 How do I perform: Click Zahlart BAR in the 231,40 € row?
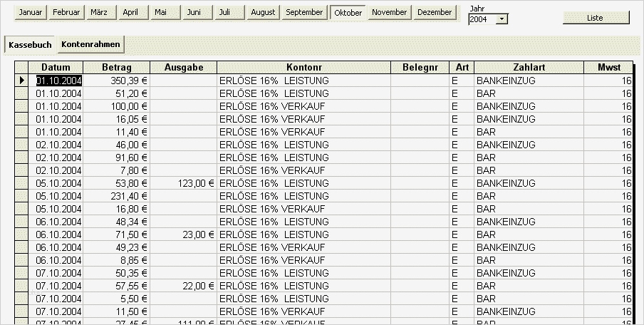[x=529, y=196]
